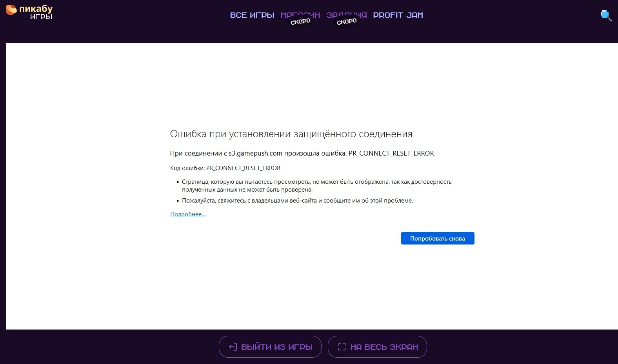This screenshot has height=364, width=618.
Task: Click the Подробнее… link
Action: 188,214
